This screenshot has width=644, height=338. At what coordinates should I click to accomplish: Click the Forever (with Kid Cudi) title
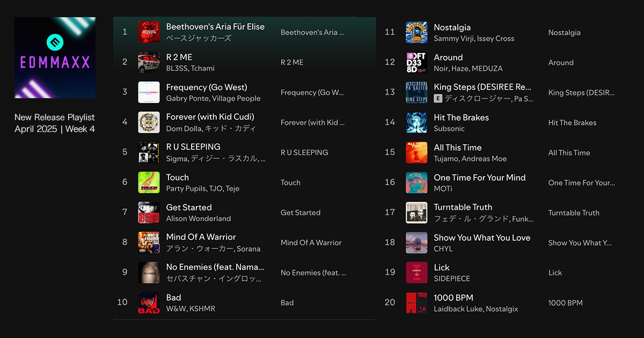210,117
